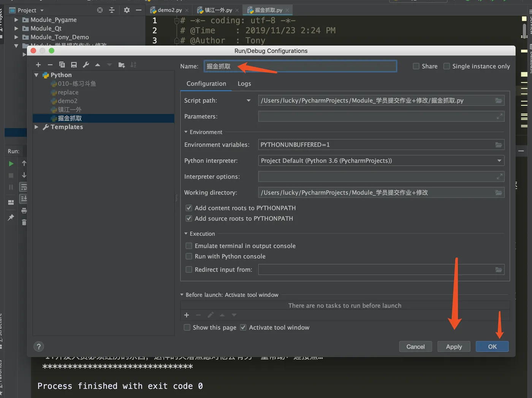Stop the running process in Run panel
Screen dimensions: 532x398
tap(11, 175)
